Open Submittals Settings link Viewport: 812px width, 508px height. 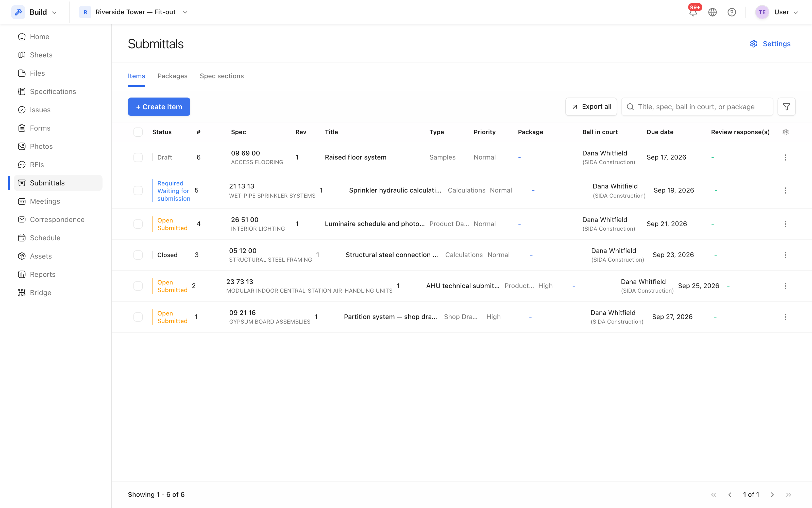pos(770,44)
